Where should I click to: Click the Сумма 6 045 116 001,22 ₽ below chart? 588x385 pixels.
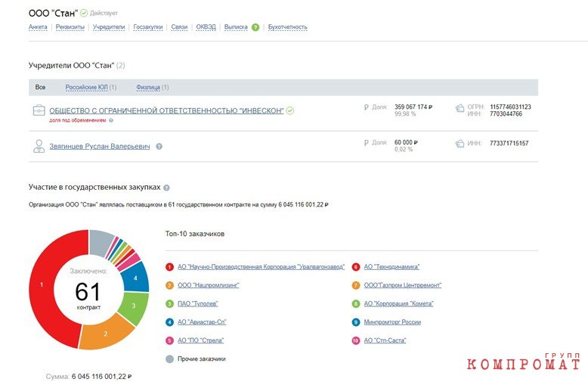click(88, 377)
